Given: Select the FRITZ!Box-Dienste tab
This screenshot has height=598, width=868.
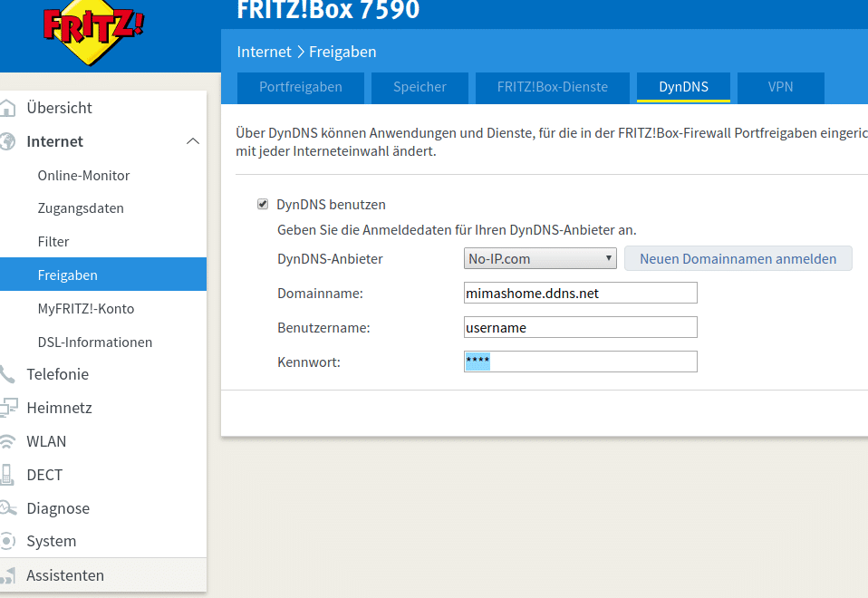Looking at the screenshot, I should pos(552,88).
